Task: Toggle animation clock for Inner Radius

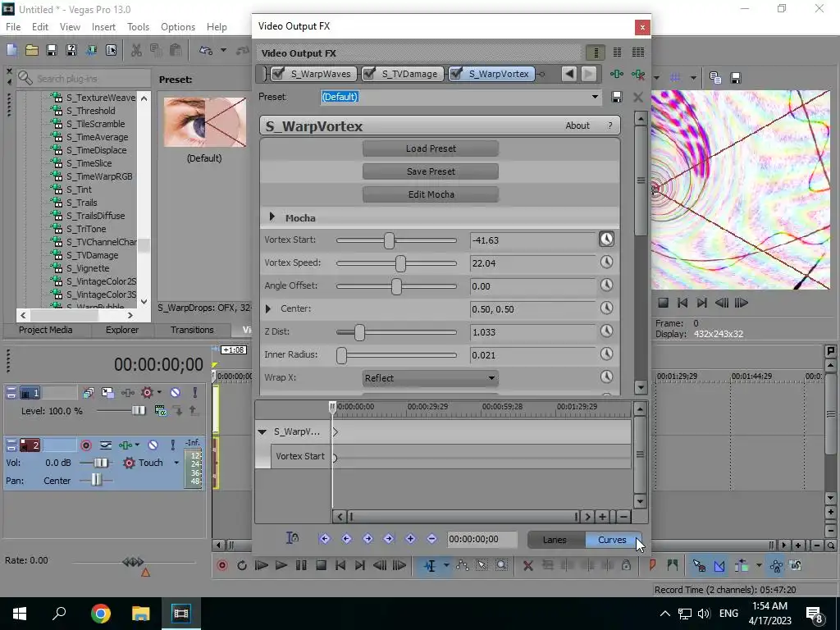Action: (x=606, y=354)
